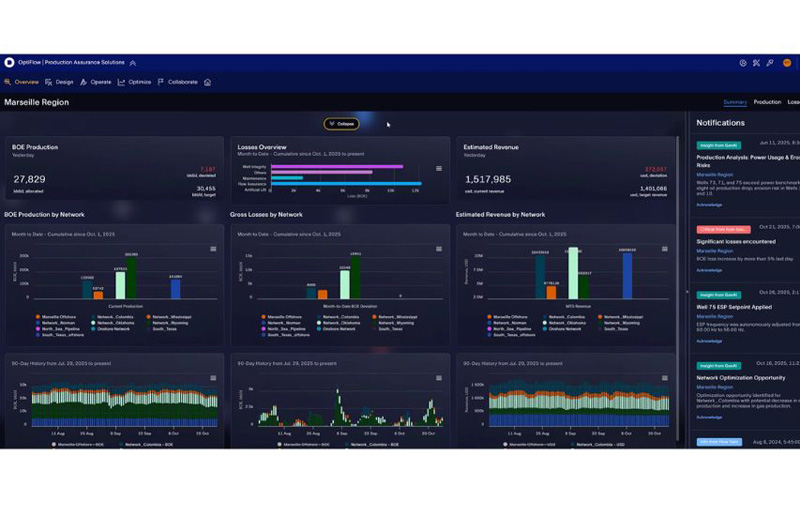Open Estimated Revenue by Network chart menu
The image size is (800, 532).
click(x=664, y=249)
